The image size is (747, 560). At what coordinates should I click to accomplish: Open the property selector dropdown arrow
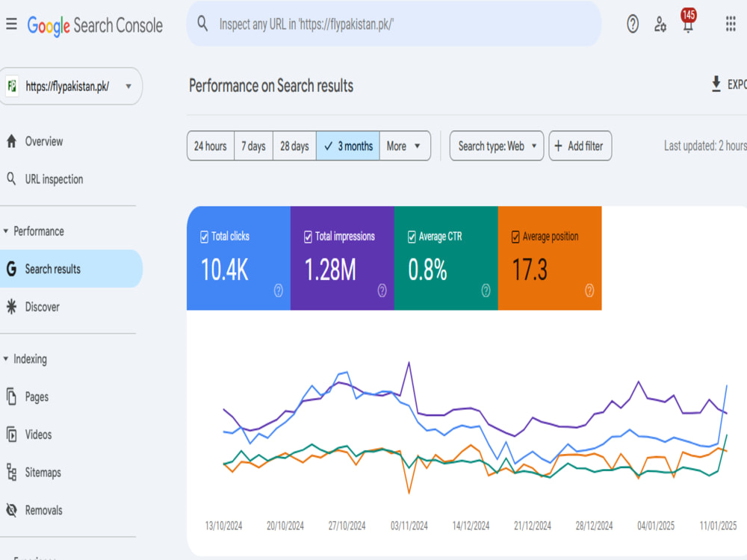(128, 86)
